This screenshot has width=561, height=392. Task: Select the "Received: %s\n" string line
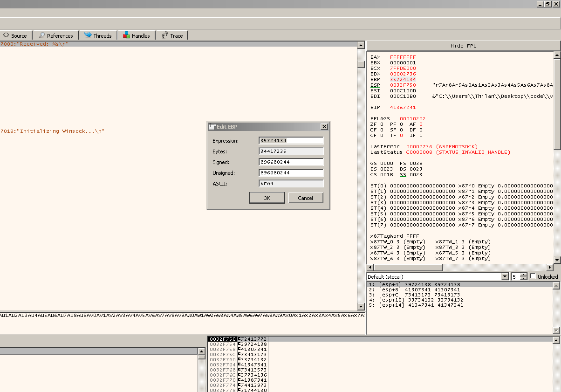tap(34, 44)
